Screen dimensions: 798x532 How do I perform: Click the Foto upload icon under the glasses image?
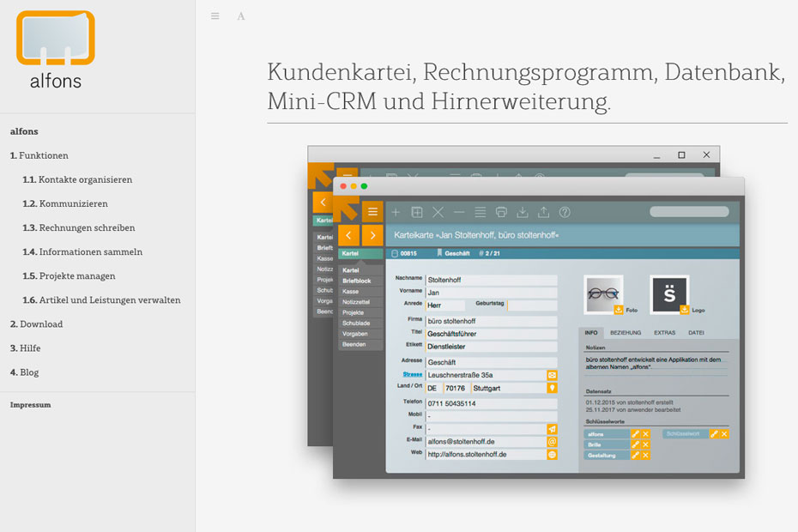click(x=618, y=308)
